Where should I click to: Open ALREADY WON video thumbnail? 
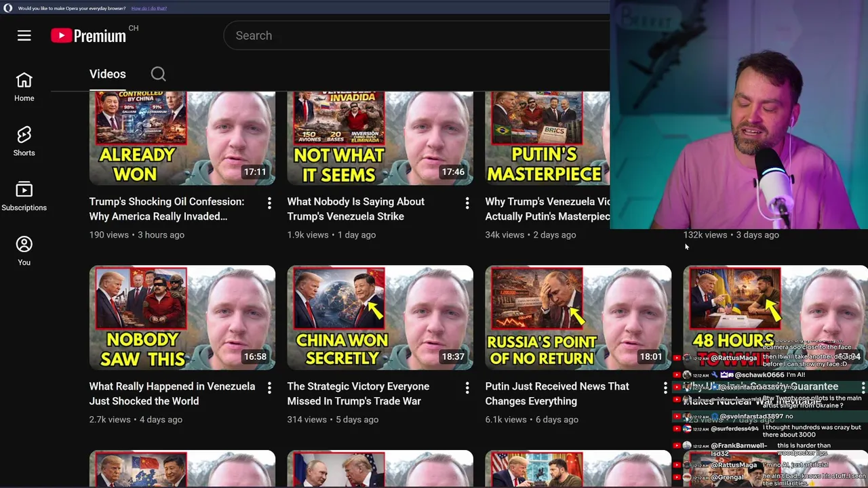click(x=182, y=138)
